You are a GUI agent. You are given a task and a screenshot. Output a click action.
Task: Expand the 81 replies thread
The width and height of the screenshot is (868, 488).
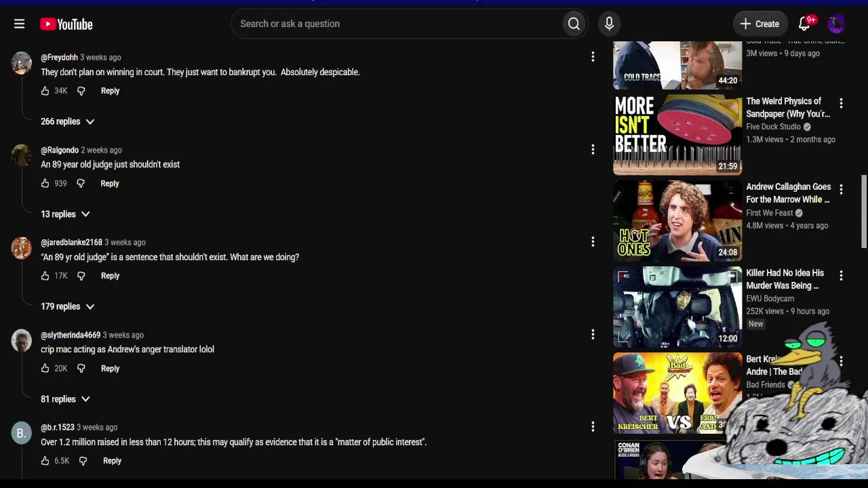click(66, 399)
